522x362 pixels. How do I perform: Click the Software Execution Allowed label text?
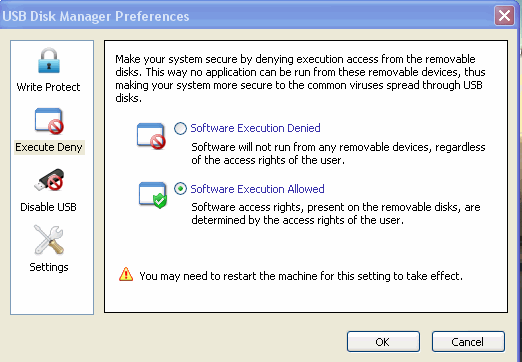[257, 189]
